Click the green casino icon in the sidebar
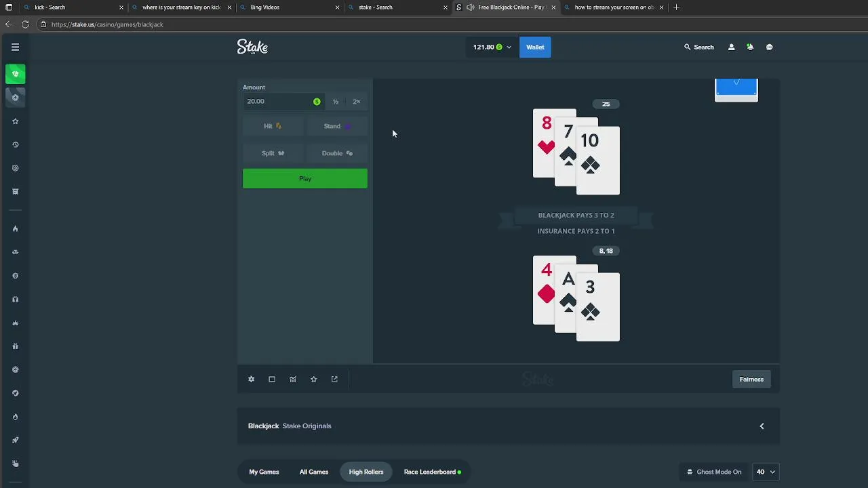The width and height of the screenshot is (868, 488). [x=15, y=74]
